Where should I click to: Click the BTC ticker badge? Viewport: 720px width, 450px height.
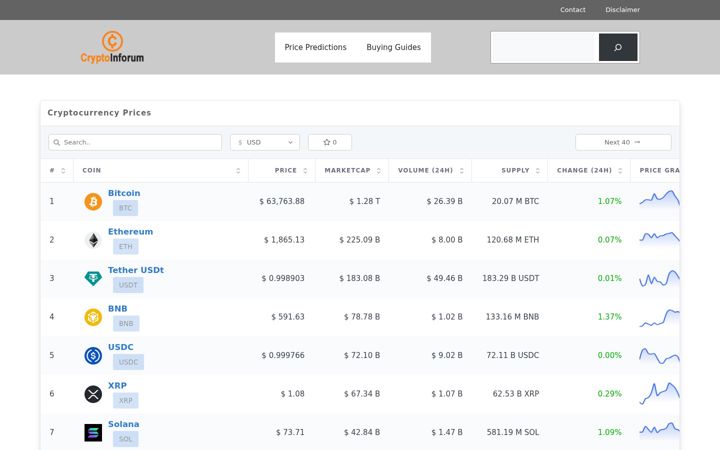tap(125, 208)
